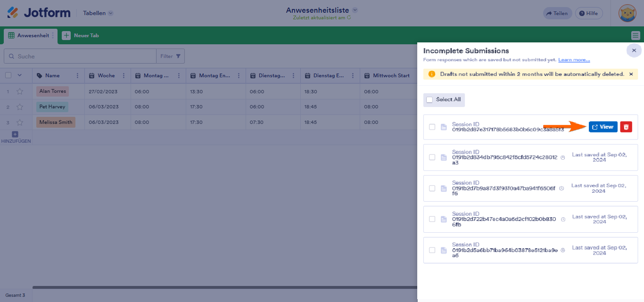Toggle the Select All checkbox
644x302 pixels.
429,100
